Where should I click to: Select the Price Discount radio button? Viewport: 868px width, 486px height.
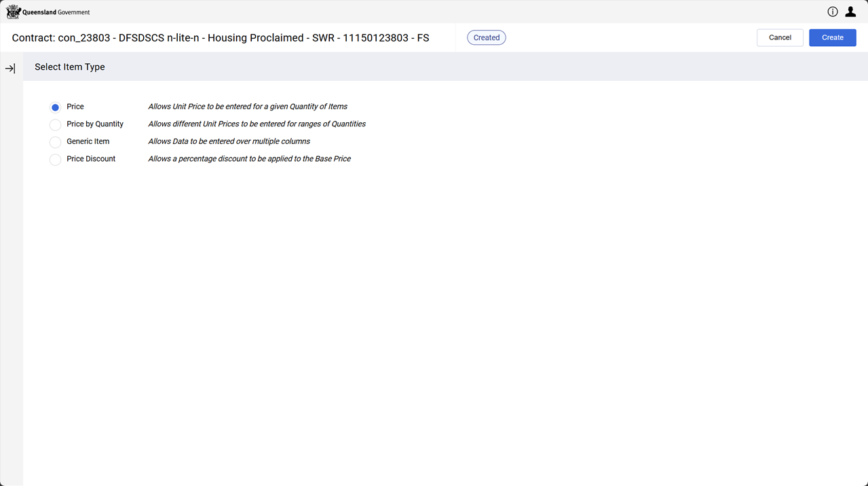point(56,160)
